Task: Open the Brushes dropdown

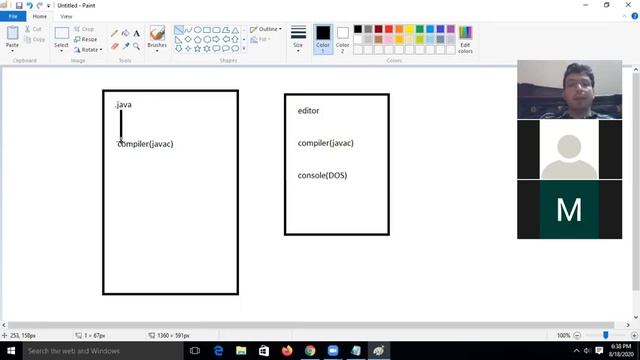Action: coord(157,39)
